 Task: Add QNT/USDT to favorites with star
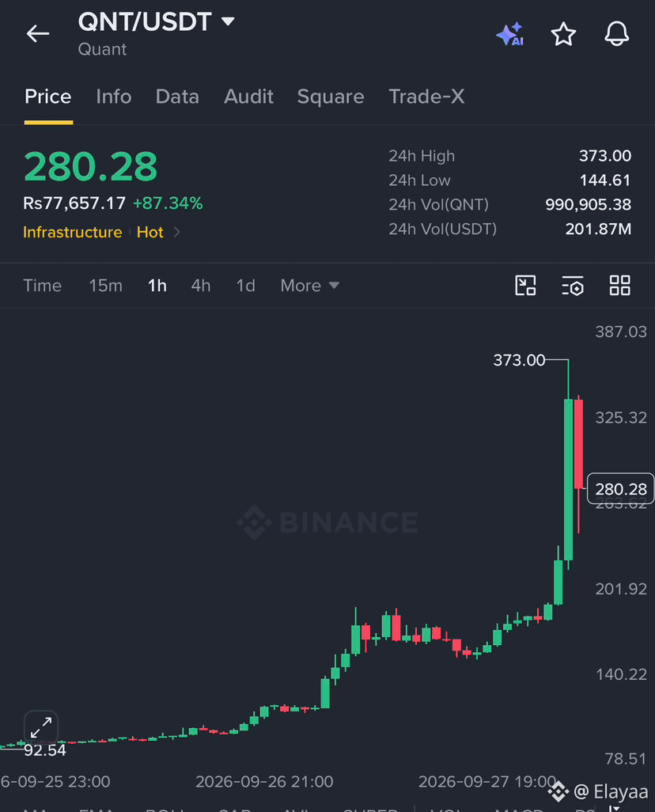pyautogui.click(x=563, y=34)
